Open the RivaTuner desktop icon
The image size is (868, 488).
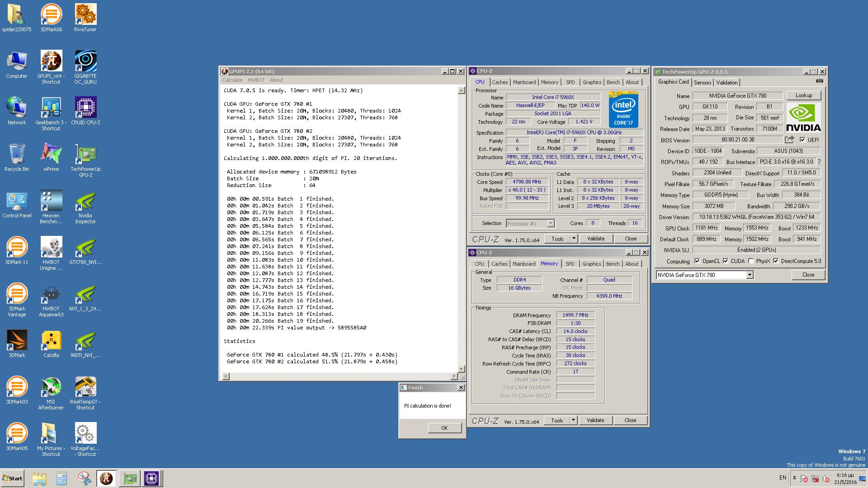tap(85, 18)
